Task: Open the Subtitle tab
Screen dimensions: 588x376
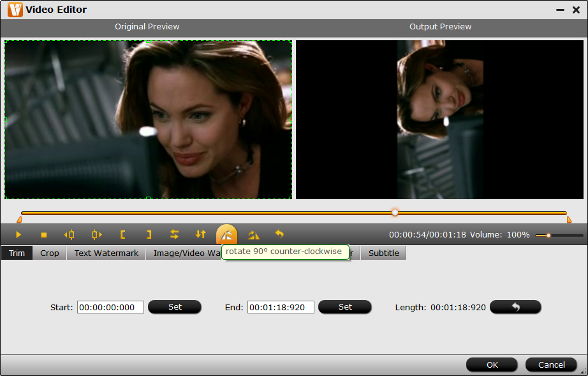Action: (x=383, y=253)
